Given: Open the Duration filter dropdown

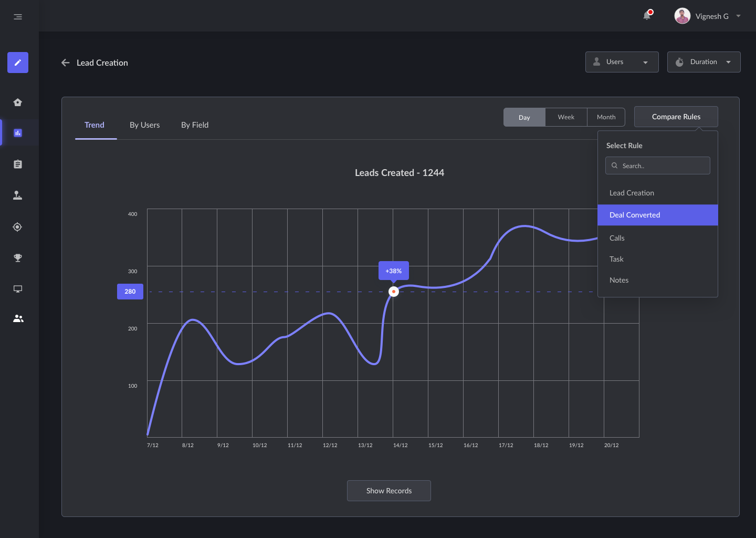Looking at the screenshot, I should [x=704, y=62].
